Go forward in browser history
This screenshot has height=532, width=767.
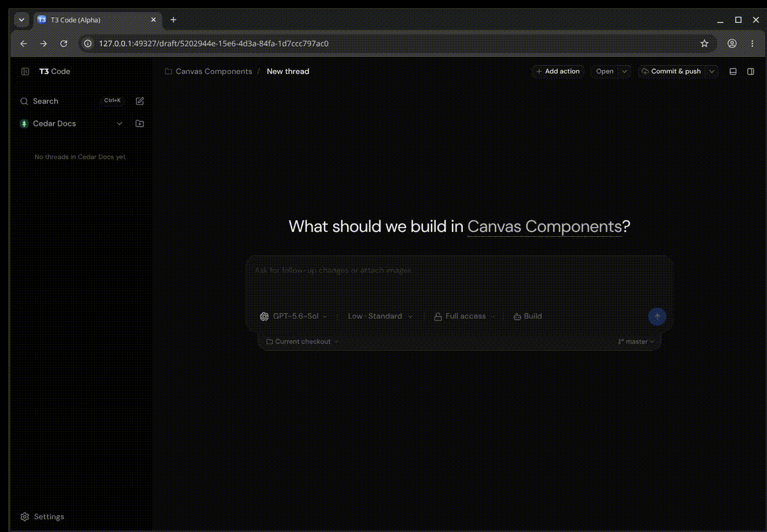click(43, 43)
